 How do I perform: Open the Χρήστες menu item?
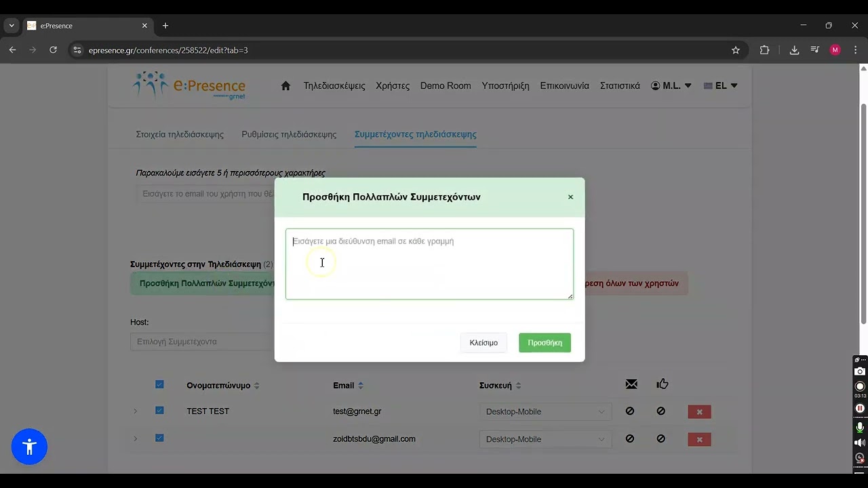(393, 86)
